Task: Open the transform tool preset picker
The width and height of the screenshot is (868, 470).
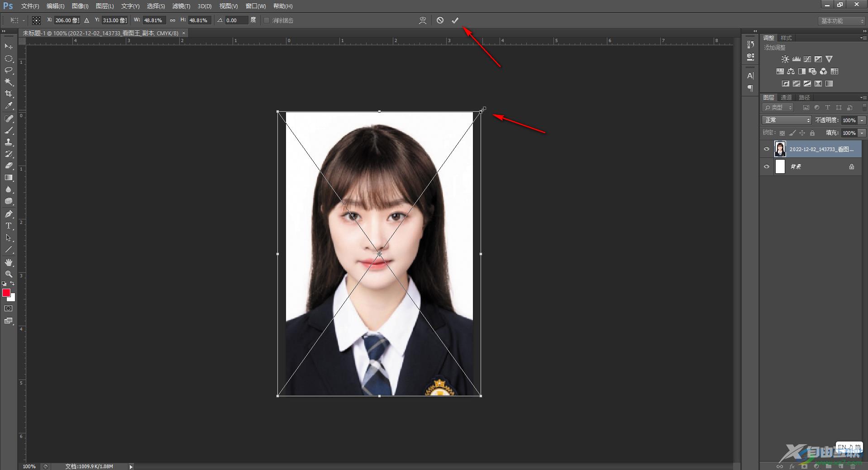Action: click(17, 20)
